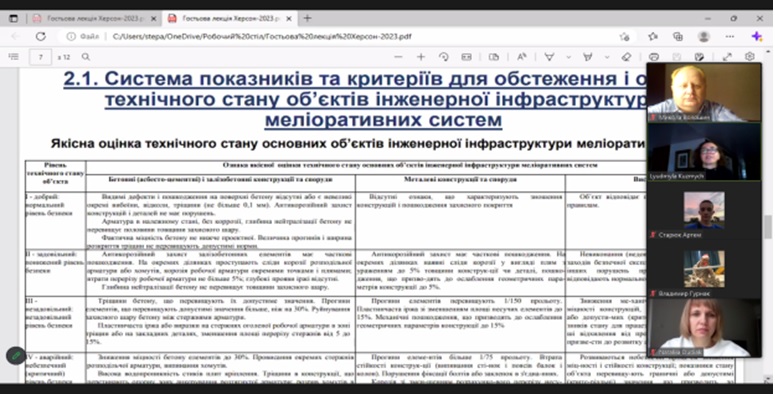Open the PDF table of contents sidebar
The image size is (775, 394).
pos(14,57)
